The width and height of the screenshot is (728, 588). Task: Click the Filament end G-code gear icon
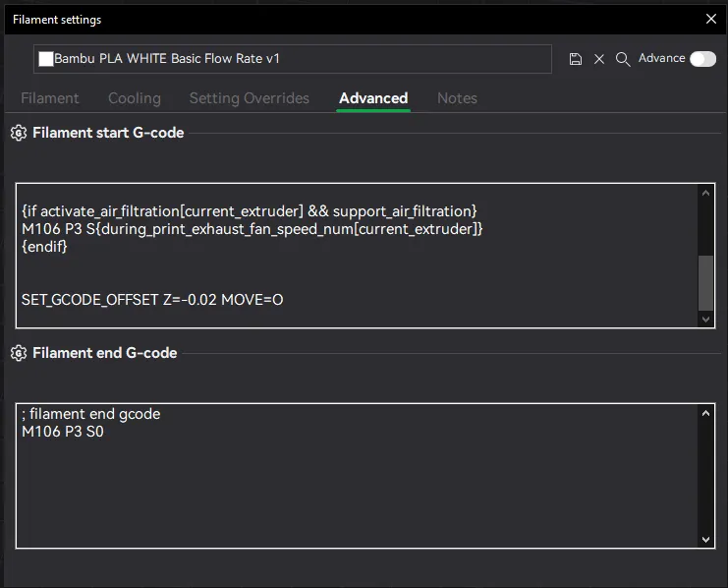(x=19, y=353)
